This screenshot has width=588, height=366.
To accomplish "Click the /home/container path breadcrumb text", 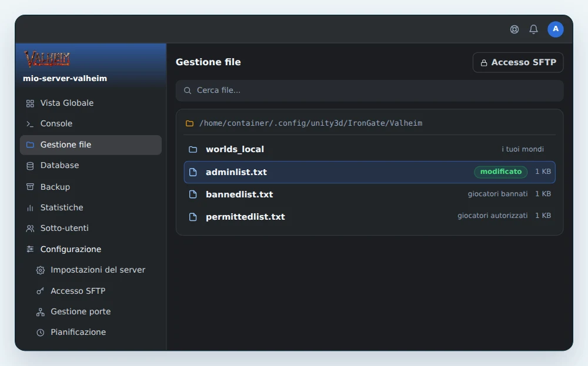I will pos(311,123).
